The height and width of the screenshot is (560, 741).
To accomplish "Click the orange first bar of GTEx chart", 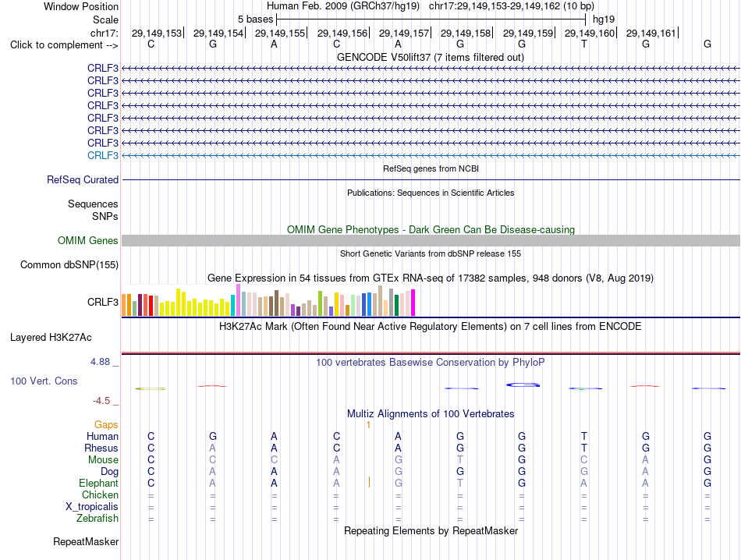I will [x=124, y=305].
